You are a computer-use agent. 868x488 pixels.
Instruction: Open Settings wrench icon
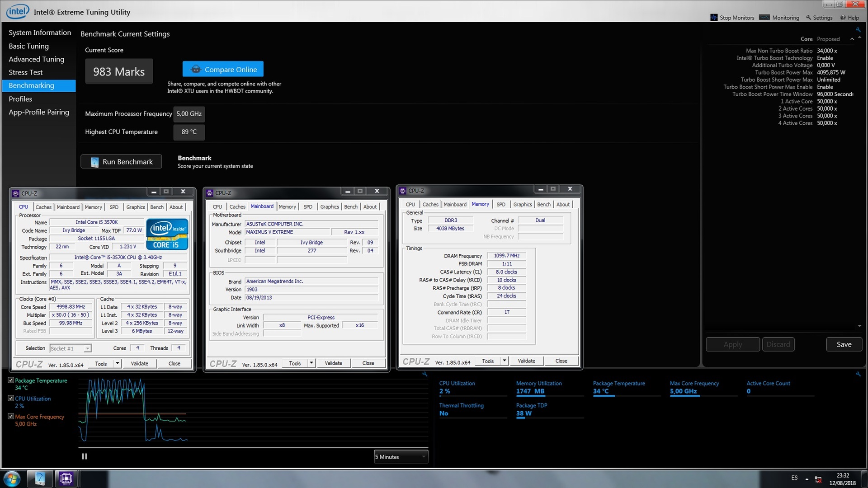[808, 18]
